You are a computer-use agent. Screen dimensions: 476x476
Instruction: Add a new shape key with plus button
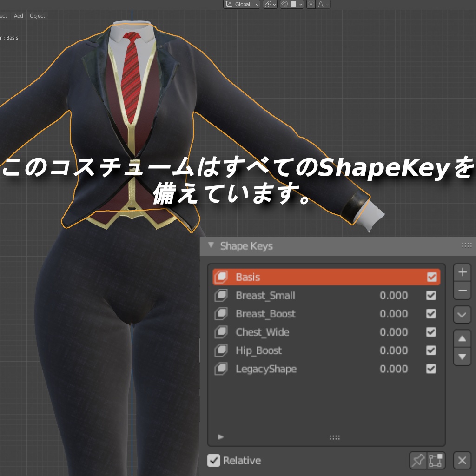coord(463,272)
